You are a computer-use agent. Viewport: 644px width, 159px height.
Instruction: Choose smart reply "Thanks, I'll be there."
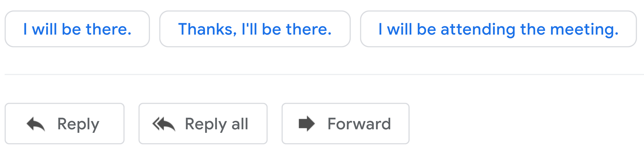tap(255, 29)
